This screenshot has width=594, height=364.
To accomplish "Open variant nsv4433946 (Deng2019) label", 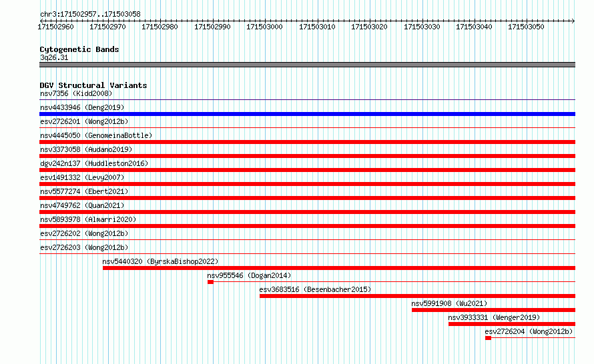I will click(82, 107).
